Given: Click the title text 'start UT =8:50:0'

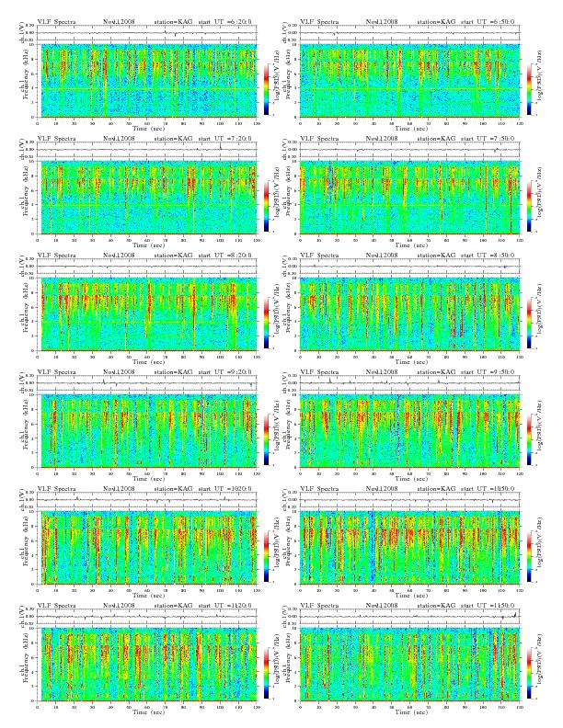Looking at the screenshot, I should 488,256.
